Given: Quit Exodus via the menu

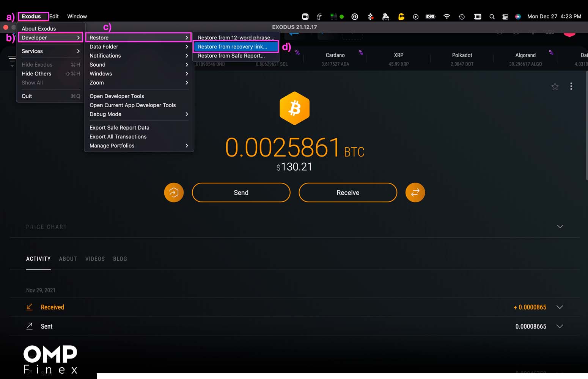Looking at the screenshot, I should tap(50, 96).
